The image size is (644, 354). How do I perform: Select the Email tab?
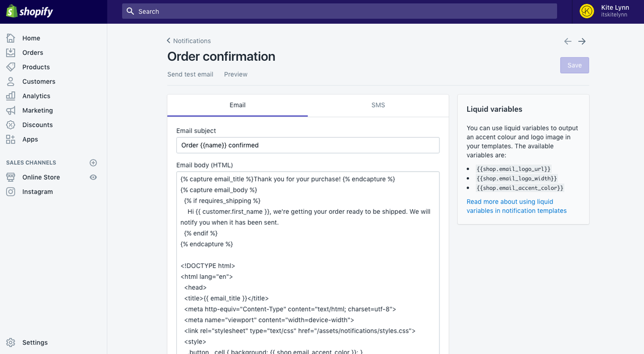coord(237,105)
